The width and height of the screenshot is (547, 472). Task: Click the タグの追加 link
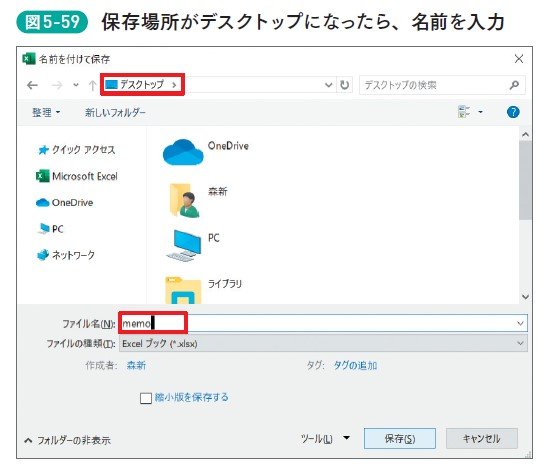tap(355, 366)
